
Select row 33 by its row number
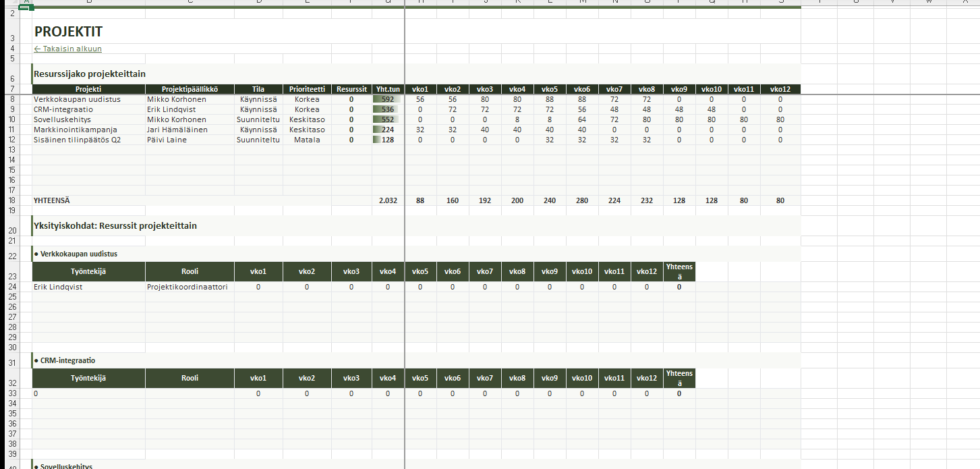(11, 393)
